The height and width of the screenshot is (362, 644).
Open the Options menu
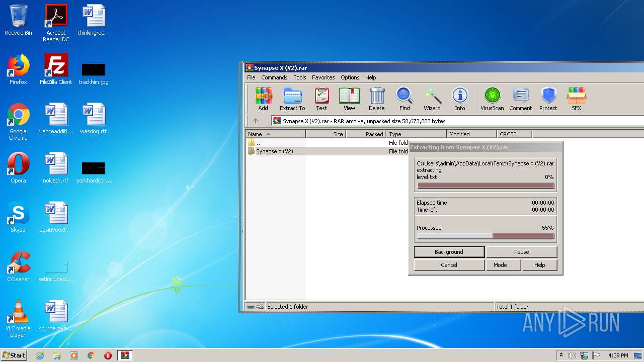(350, 77)
